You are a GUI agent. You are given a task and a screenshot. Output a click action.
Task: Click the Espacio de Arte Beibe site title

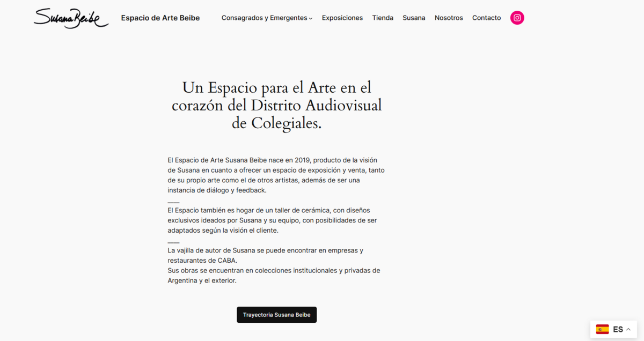[x=160, y=18]
